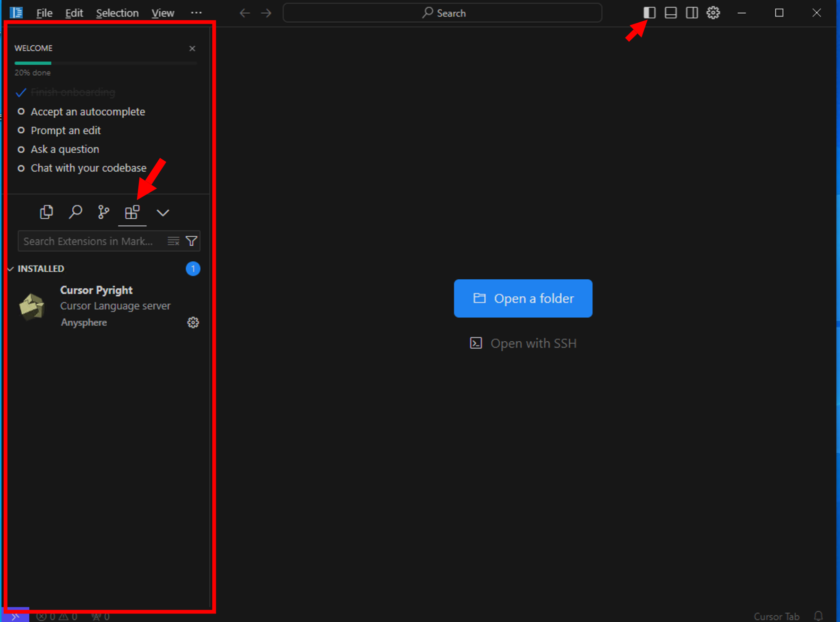840x622 pixels.
Task: Clear extensions search results icon
Action: (x=173, y=241)
